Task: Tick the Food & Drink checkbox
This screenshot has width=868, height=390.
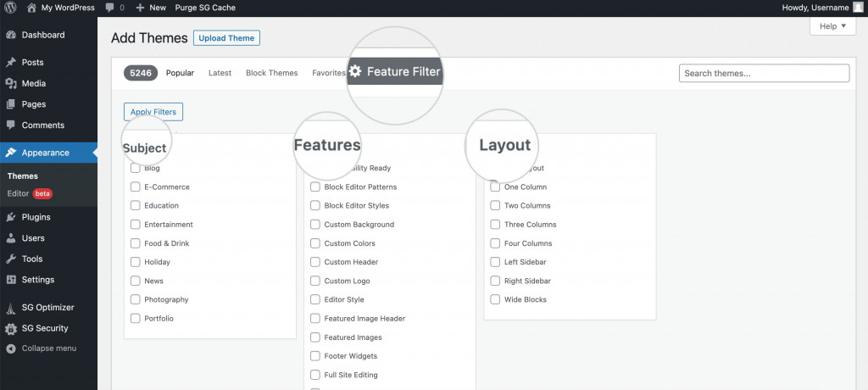Action: click(135, 243)
